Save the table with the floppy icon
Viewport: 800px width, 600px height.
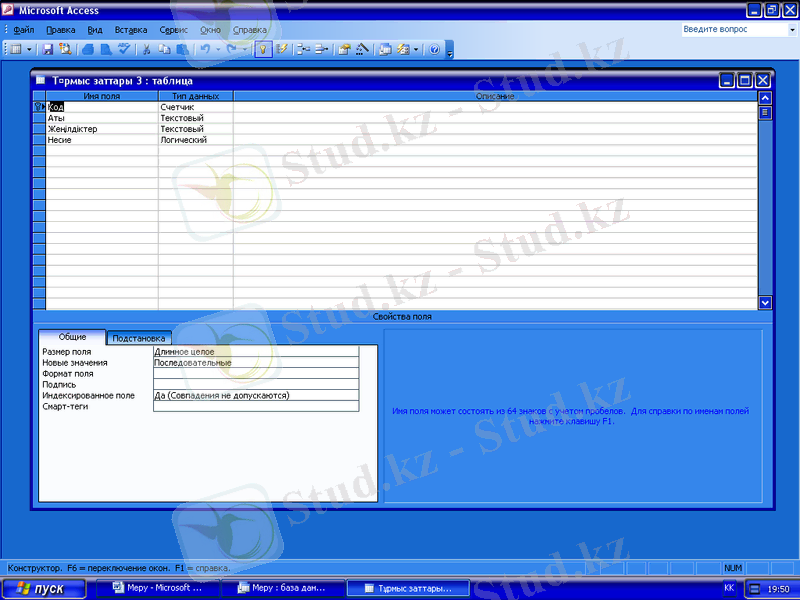(47, 49)
